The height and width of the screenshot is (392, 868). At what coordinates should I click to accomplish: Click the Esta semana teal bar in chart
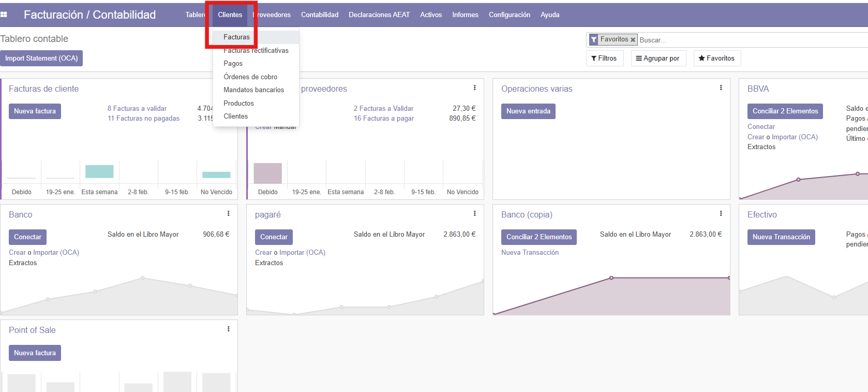pos(99,172)
